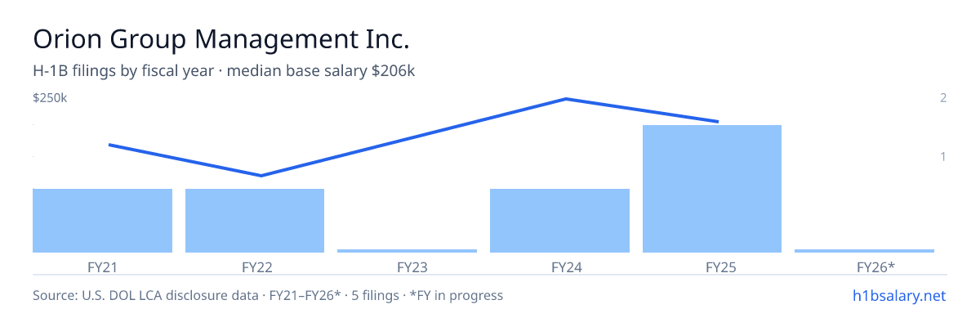Click the FY22 axis label

point(257,267)
